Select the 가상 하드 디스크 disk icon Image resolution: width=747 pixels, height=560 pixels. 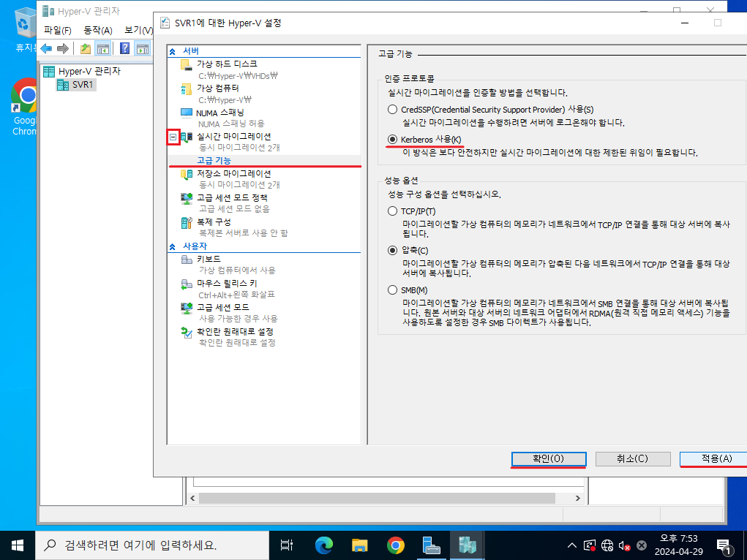click(x=187, y=65)
